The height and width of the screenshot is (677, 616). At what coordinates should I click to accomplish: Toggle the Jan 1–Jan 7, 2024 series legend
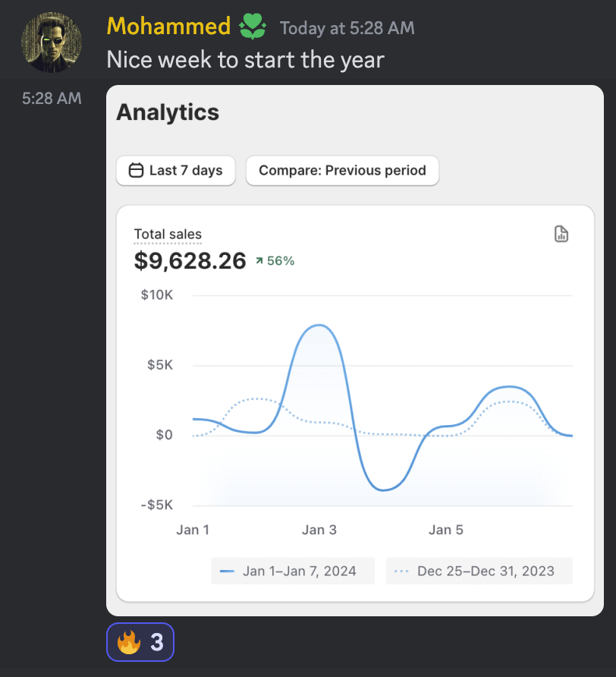point(293,571)
